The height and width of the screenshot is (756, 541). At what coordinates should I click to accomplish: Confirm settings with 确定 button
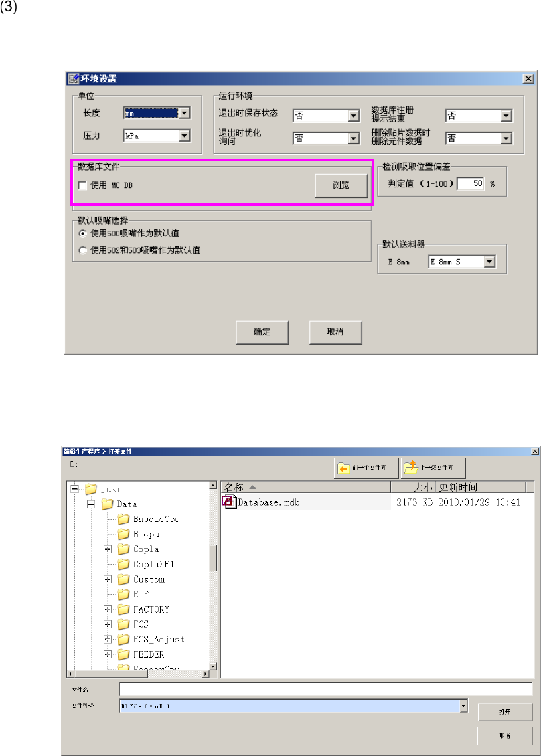point(262,332)
